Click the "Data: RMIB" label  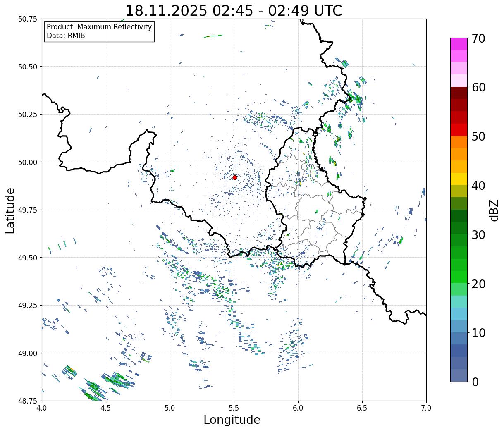click(66, 36)
